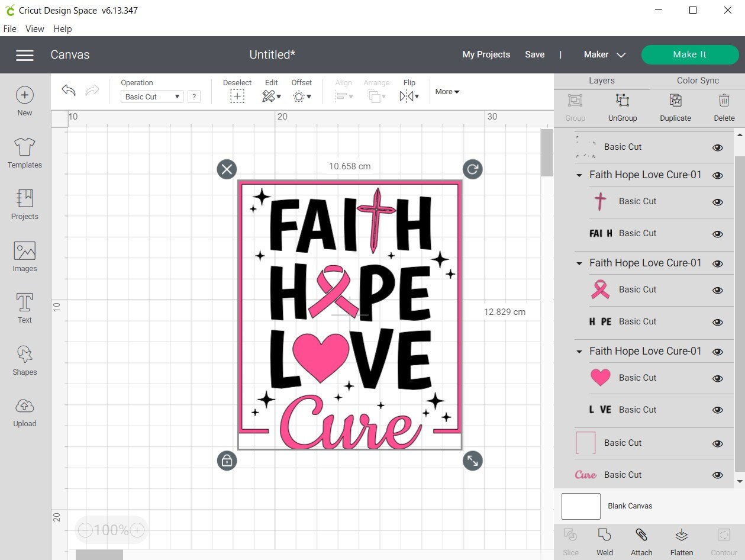Toggle visibility of the Cure layer
This screenshot has height=560, width=745.
717,474
